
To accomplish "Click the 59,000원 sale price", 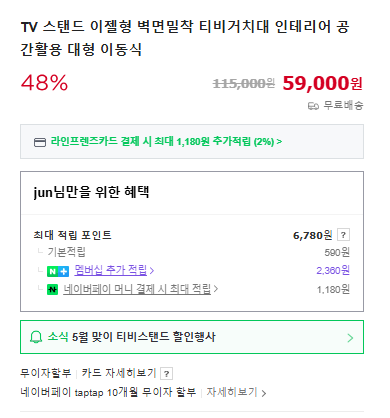I will coord(323,83).
